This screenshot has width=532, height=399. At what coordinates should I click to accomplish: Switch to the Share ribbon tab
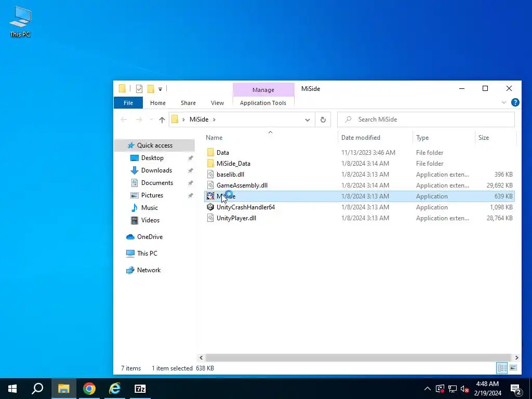coord(188,103)
